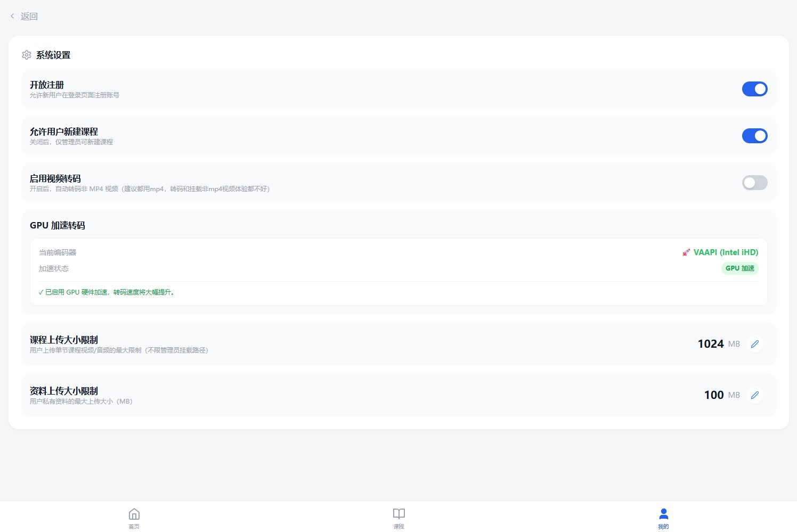This screenshot has height=532, width=797.
Task: Select the 我的 profile icon tab
Action: click(x=663, y=514)
